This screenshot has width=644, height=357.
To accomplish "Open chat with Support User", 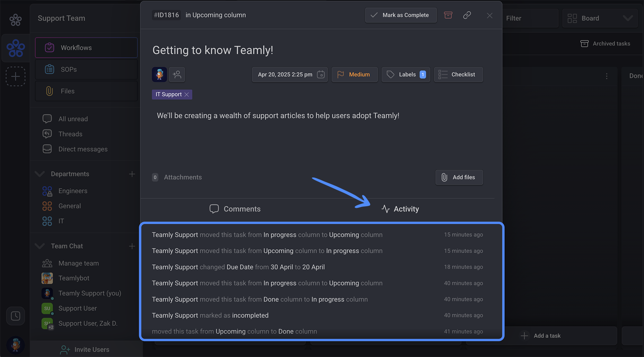I will click(69, 308).
